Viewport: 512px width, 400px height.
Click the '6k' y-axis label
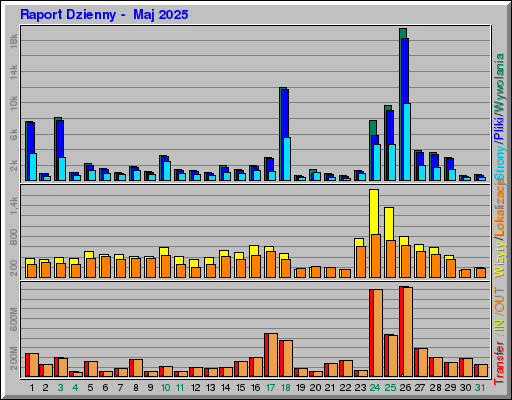tap(14, 135)
